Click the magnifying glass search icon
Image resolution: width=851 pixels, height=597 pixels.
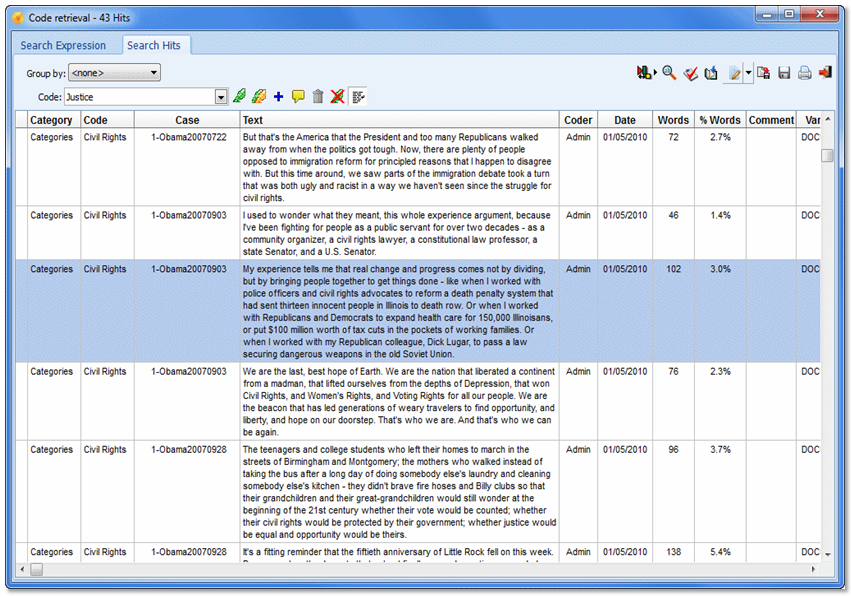pos(669,73)
